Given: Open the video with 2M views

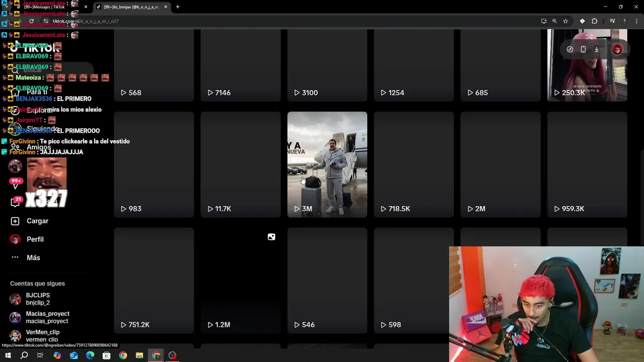Looking at the screenshot, I should pos(501,164).
